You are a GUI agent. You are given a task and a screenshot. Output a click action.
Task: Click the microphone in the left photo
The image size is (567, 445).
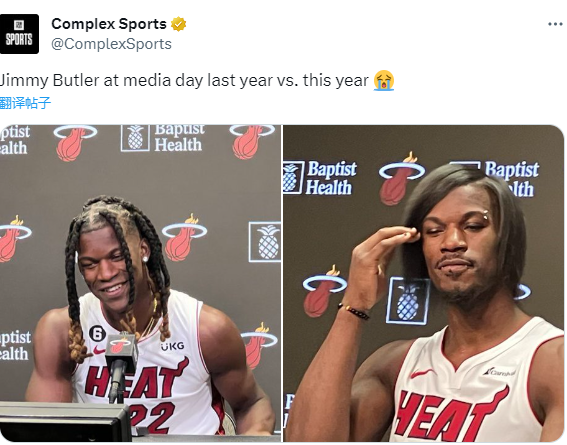pyautogui.click(x=120, y=365)
